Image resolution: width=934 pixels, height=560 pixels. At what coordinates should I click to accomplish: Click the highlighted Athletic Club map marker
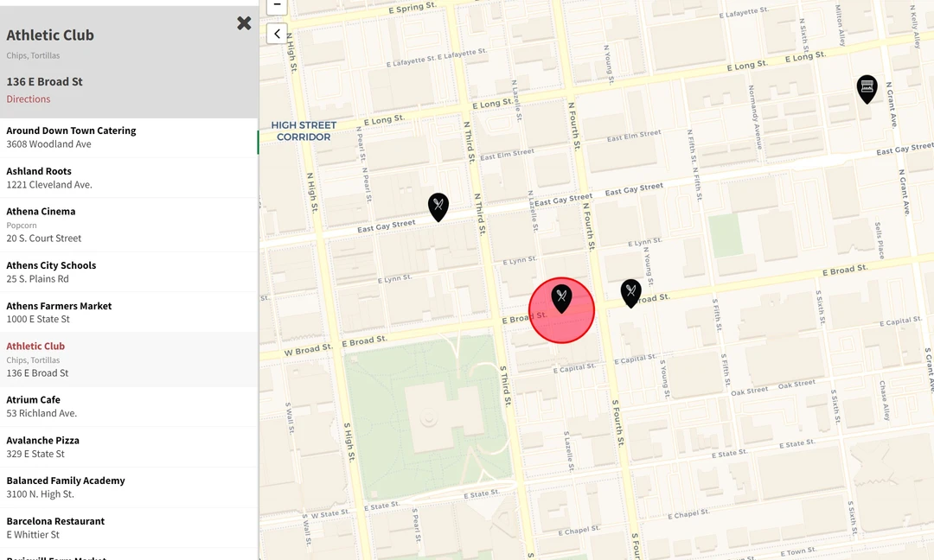pyautogui.click(x=561, y=299)
